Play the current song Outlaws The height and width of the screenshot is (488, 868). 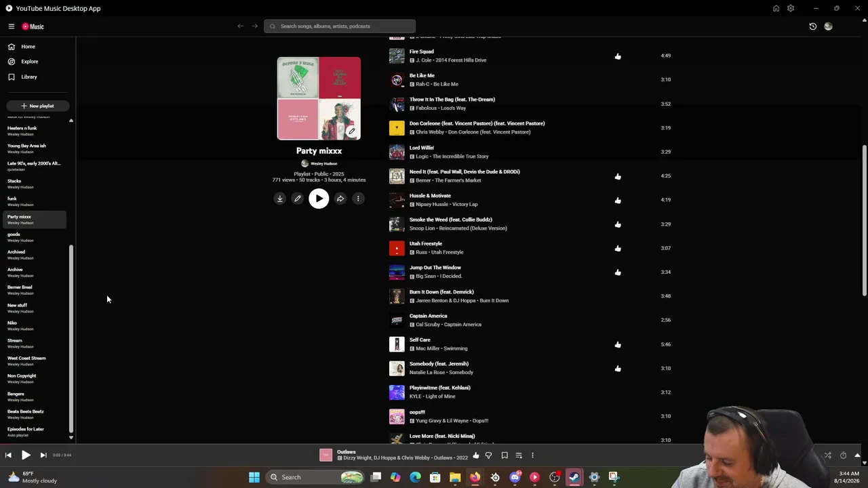[x=26, y=455]
